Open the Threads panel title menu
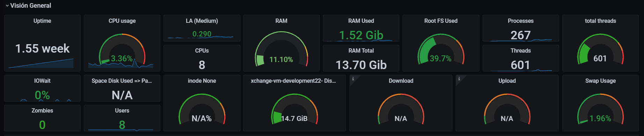 coord(521,51)
